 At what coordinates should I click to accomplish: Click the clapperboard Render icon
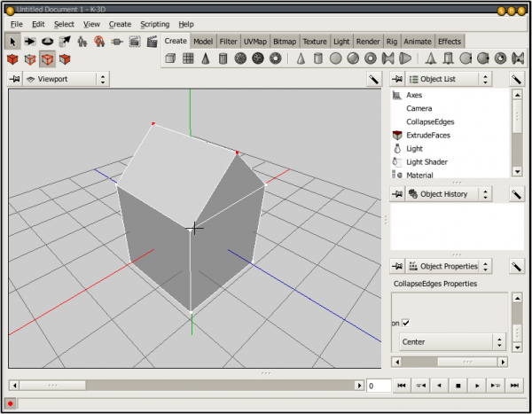(x=152, y=42)
